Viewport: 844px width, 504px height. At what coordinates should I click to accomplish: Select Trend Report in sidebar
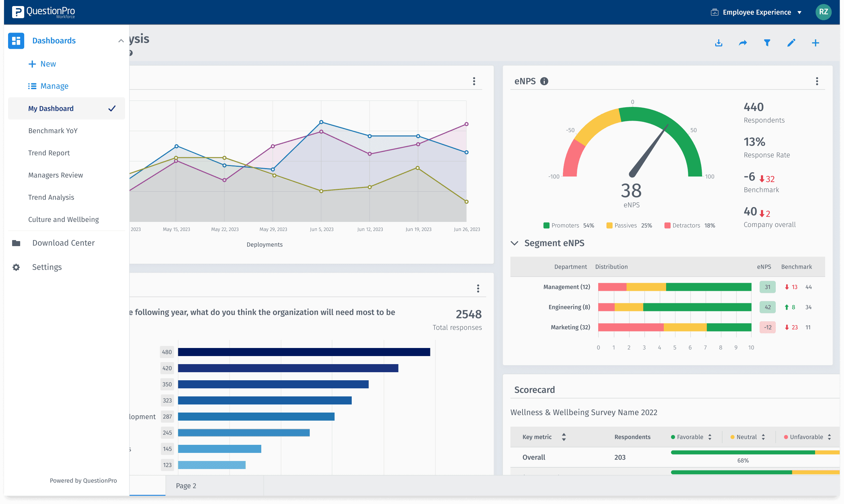[x=49, y=153]
